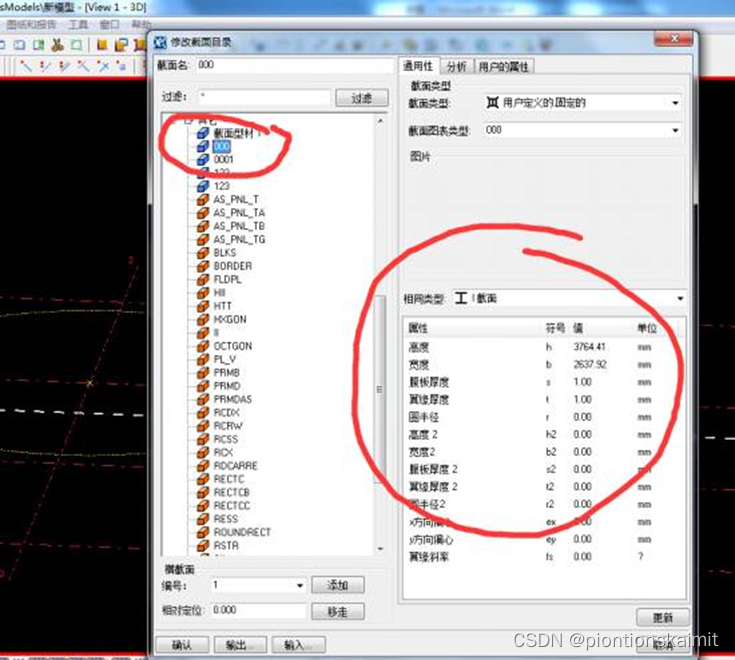
Task: Click the last snap icon with blue square
Action: point(121,66)
